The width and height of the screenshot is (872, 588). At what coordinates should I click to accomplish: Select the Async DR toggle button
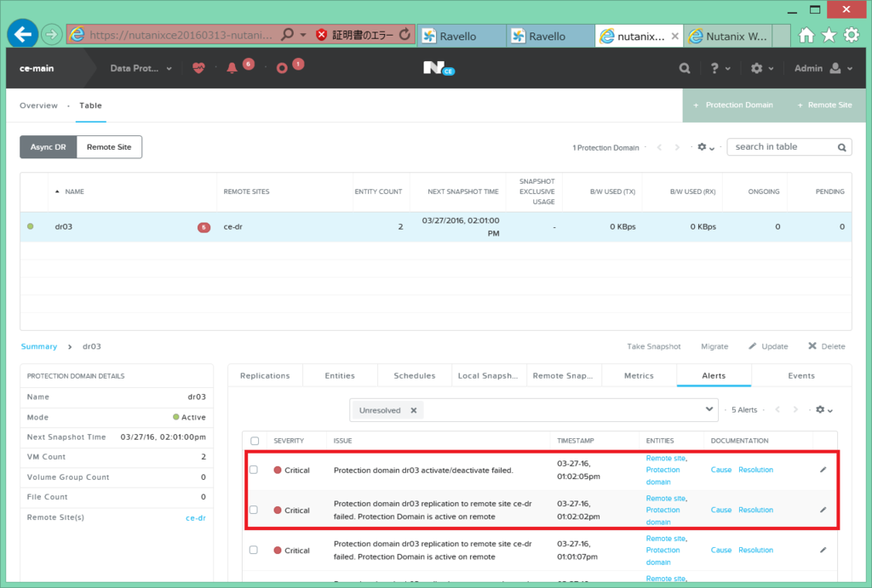point(48,147)
